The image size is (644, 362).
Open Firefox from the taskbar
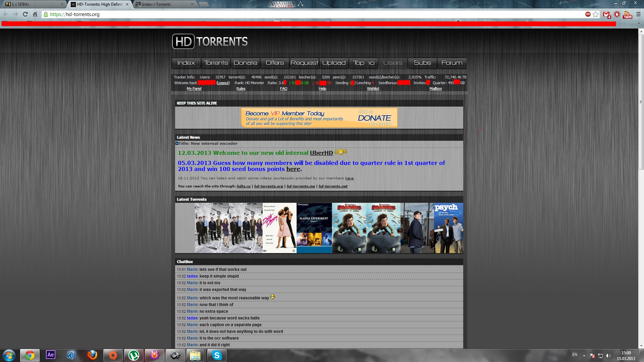point(92,355)
